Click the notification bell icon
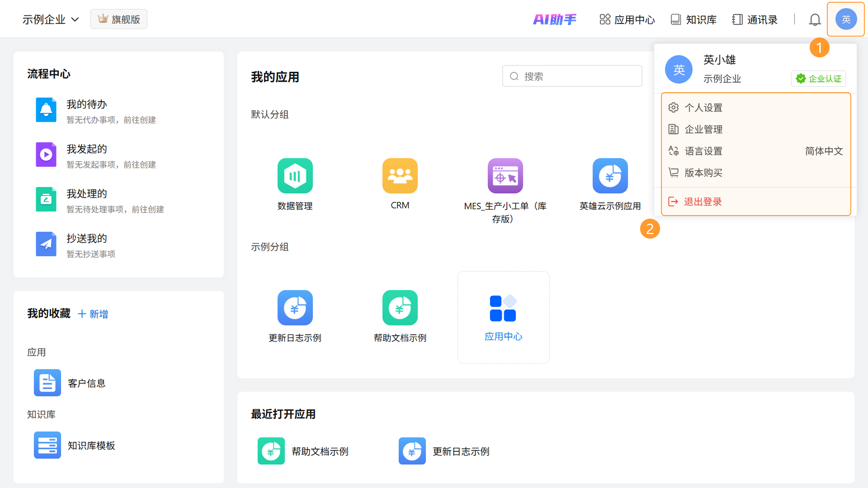Screen dimensions: 868x488 (815, 19)
